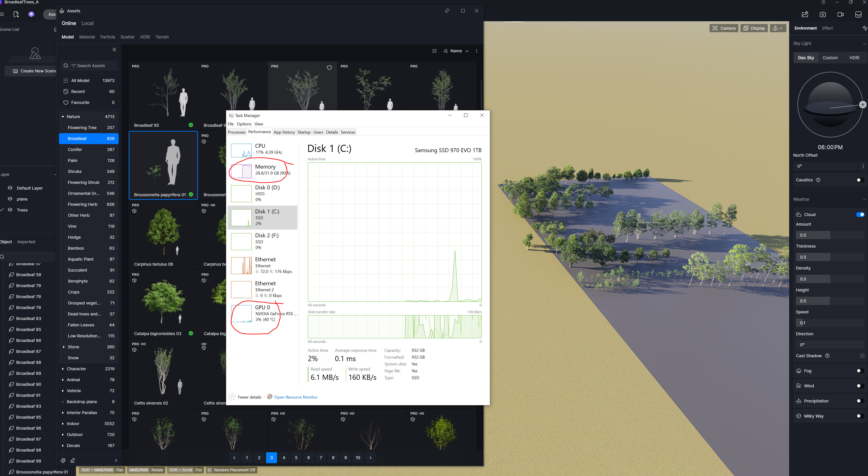Collapse the Nature category tree

[63, 116]
